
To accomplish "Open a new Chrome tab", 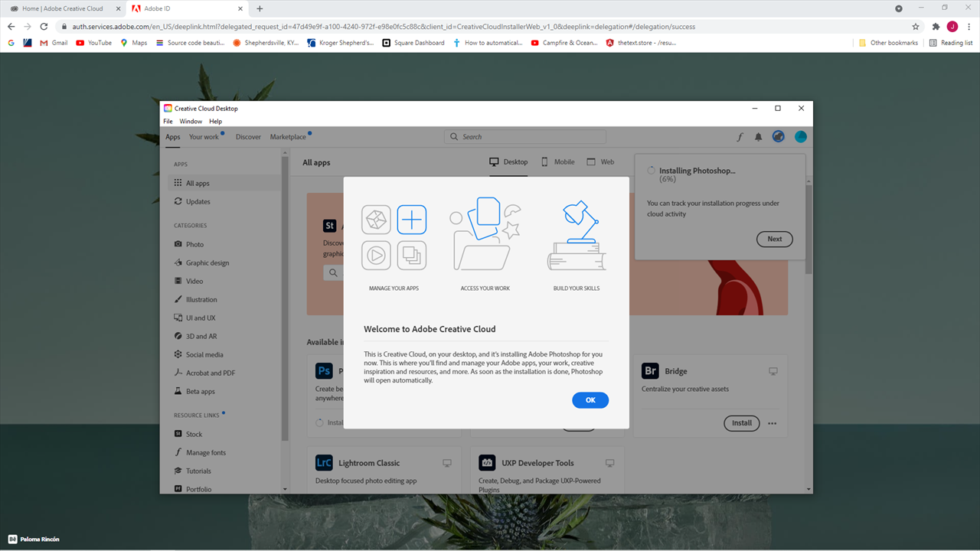I will click(260, 8).
